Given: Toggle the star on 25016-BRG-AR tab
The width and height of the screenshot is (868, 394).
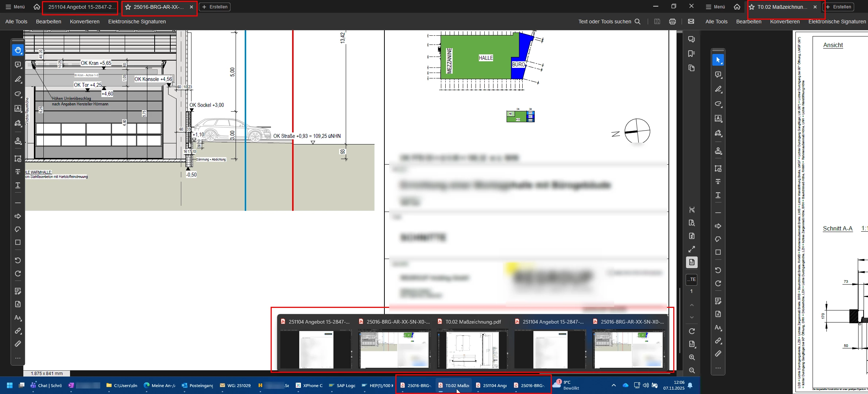Looking at the screenshot, I should click(x=128, y=7).
